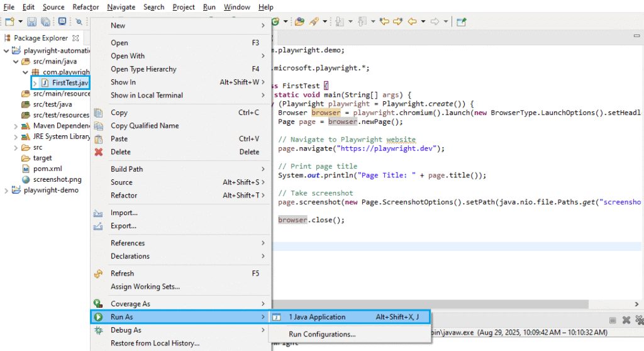Choose Refresh from the context menu

point(180,274)
